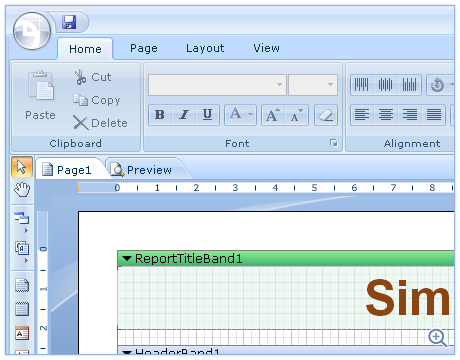Delete the selected component
The height and width of the screenshot is (360, 460).
pyautogui.click(x=100, y=123)
